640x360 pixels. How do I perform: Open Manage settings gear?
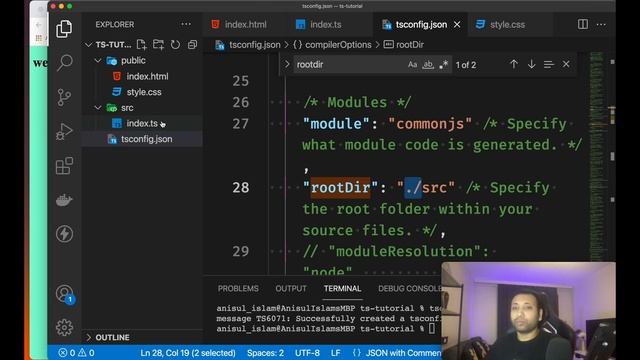click(x=64, y=327)
